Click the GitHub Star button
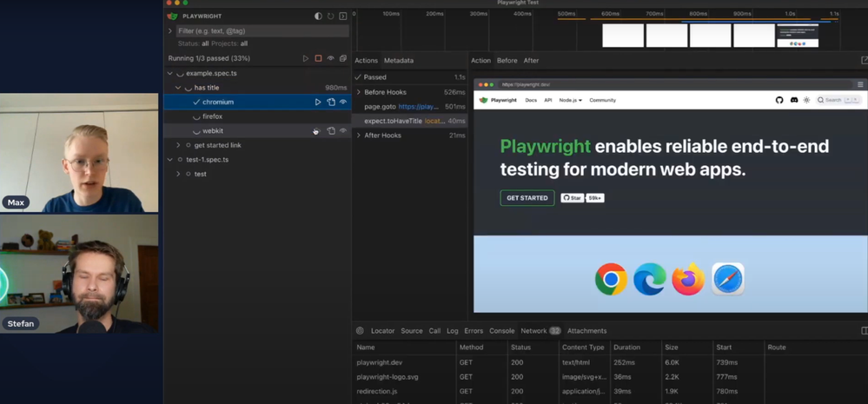This screenshot has width=868, height=404. (x=573, y=197)
